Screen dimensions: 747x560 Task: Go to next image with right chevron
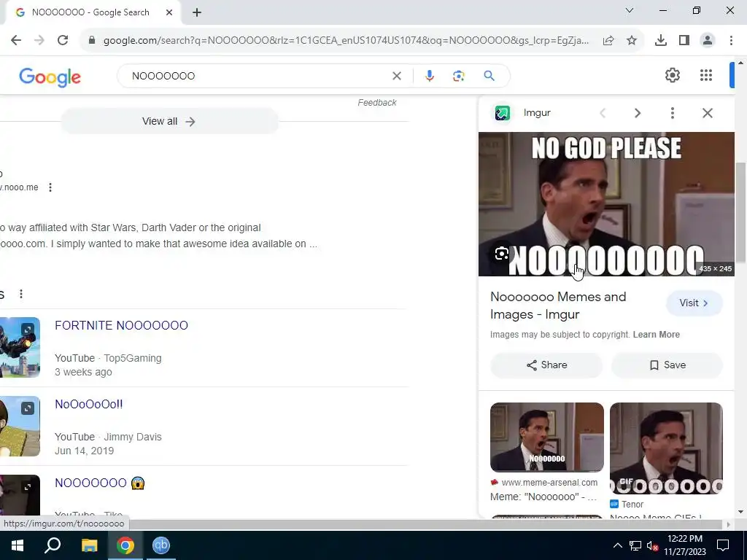(638, 113)
